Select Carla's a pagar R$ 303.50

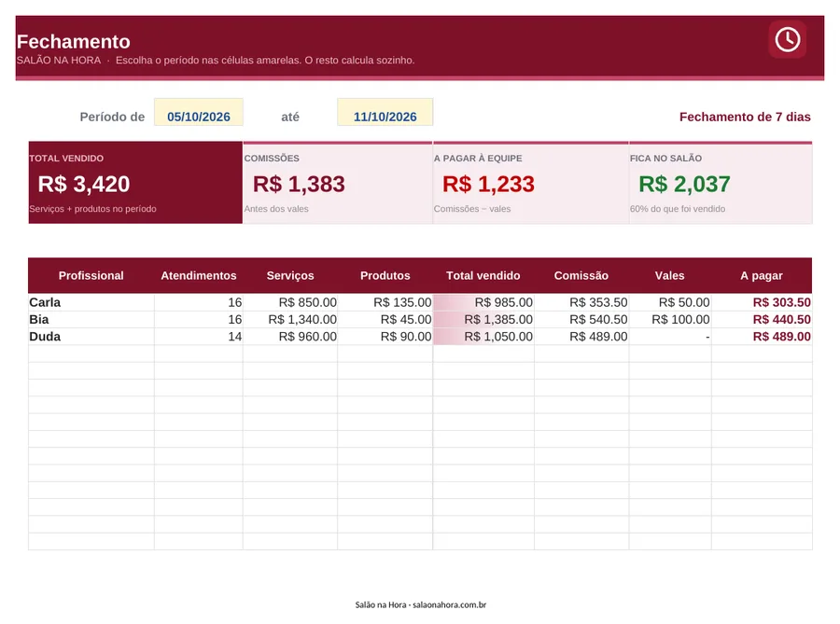(762, 302)
